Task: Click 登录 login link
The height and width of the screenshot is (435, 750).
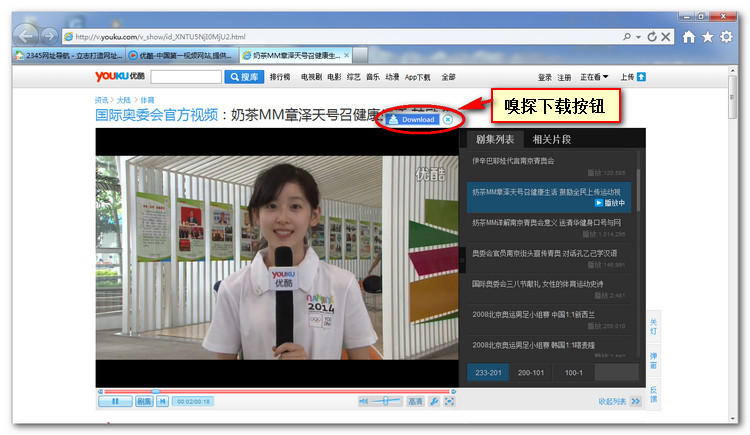Action: tap(545, 77)
